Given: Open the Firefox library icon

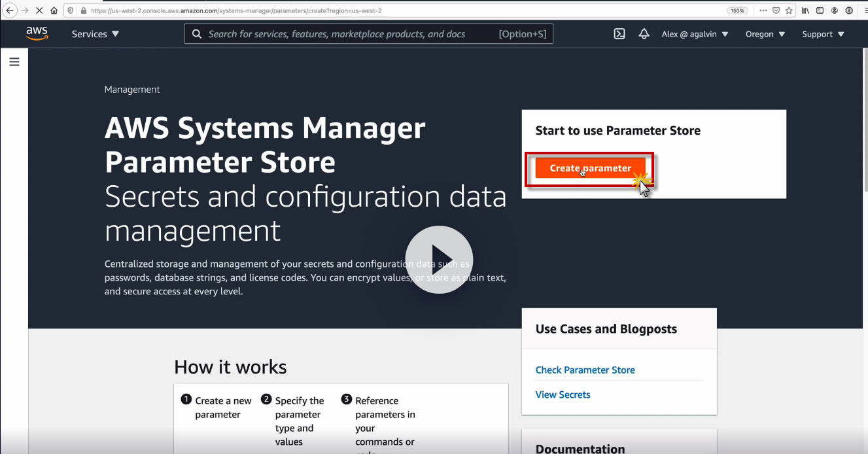Looking at the screenshot, I should point(806,10).
